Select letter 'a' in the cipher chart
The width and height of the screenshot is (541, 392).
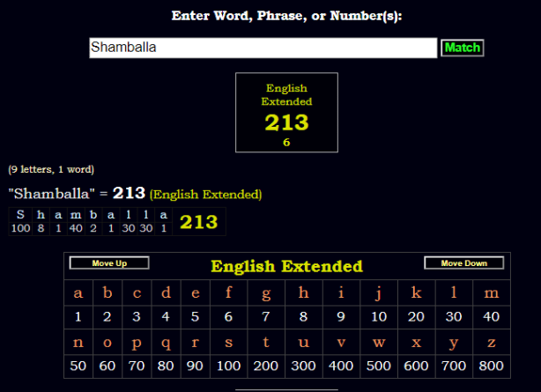[78, 292]
